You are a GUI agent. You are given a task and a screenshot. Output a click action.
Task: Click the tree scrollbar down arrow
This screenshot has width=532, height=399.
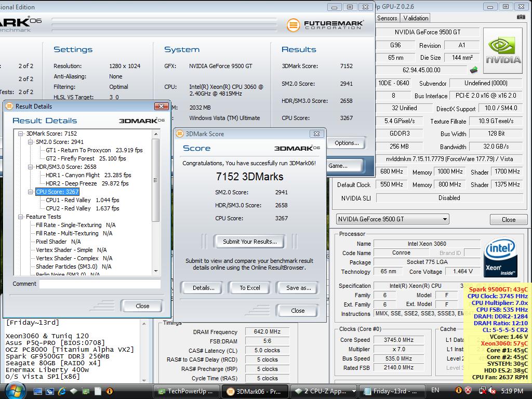(x=156, y=271)
